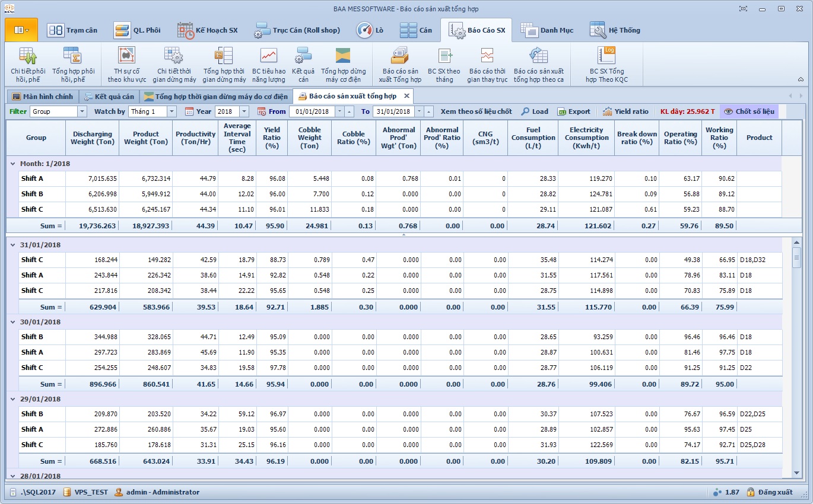Expand the 'Watch by' Tháng 1 dropdown

click(x=172, y=111)
